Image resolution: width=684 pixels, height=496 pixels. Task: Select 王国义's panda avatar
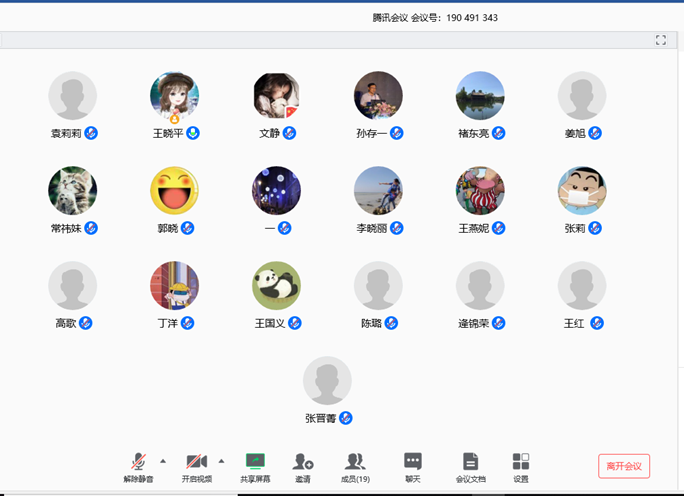coord(276,286)
